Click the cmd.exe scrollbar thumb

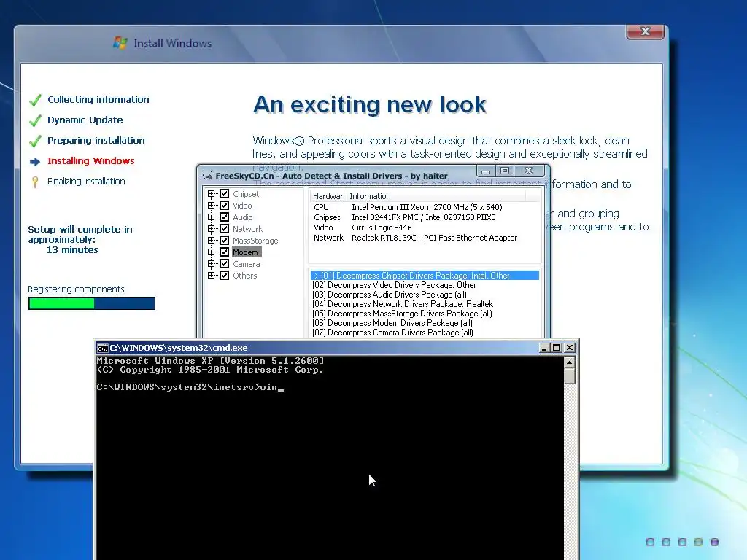tap(569, 376)
